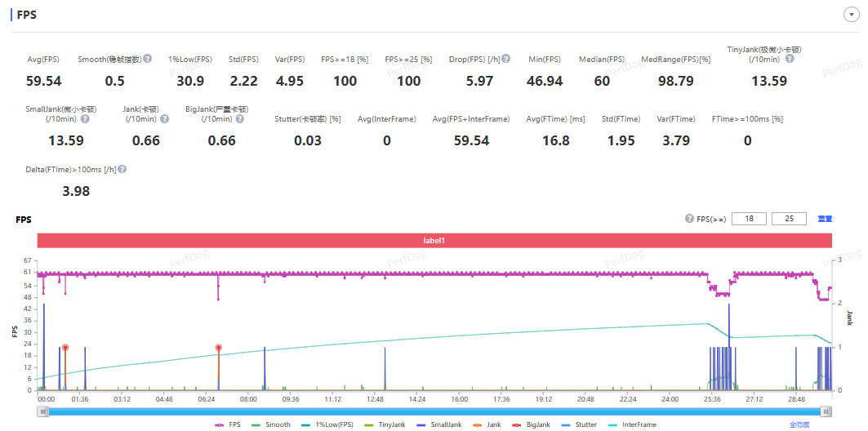The image size is (868, 431).
Task: Open Delta(FTime)>100ms help icon
Action: pos(122,169)
